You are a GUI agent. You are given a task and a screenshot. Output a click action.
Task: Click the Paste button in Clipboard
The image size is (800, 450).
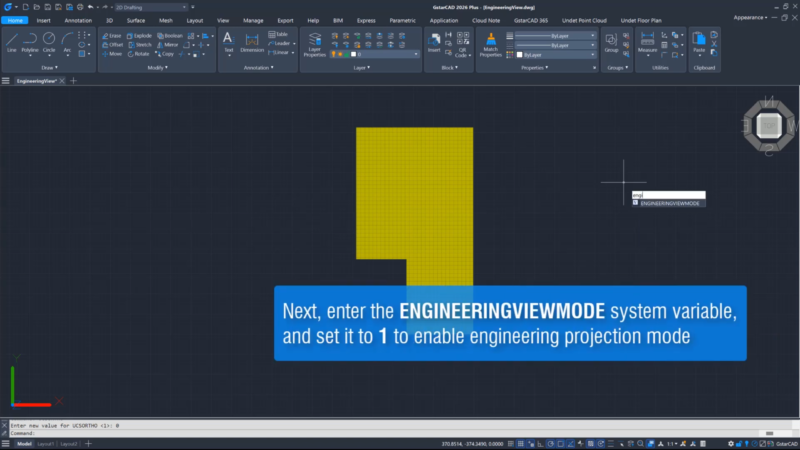pyautogui.click(x=698, y=42)
